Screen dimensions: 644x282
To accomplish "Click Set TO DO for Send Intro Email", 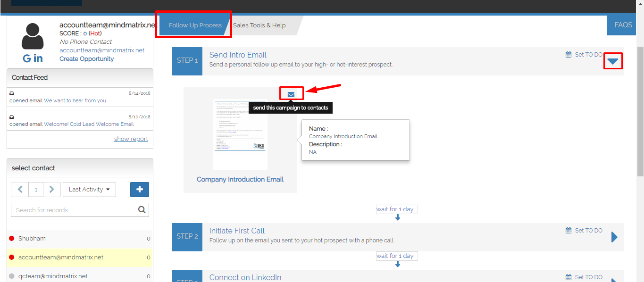I will click(588, 55).
